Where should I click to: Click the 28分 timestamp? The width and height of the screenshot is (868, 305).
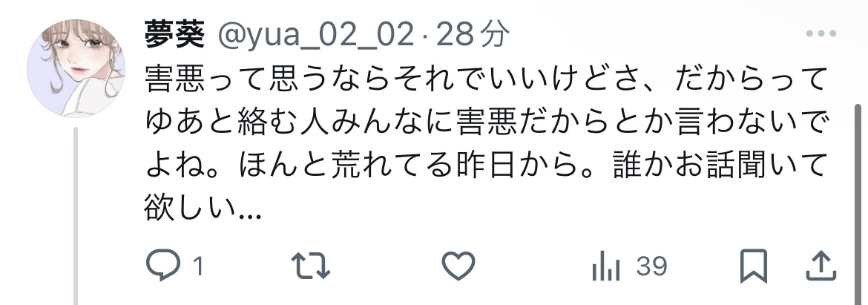tap(472, 34)
